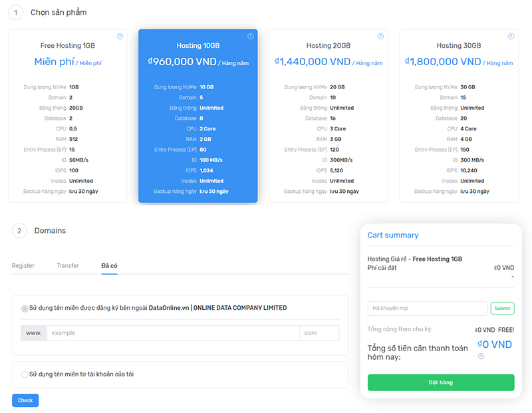Click the 'Domains' section heading
532x413 pixels.
point(51,231)
